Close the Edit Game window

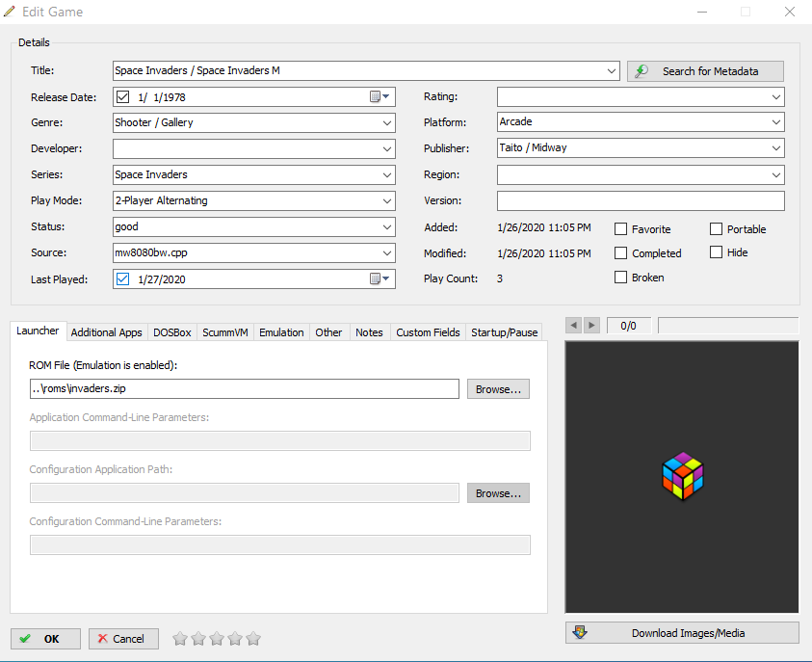tap(789, 12)
